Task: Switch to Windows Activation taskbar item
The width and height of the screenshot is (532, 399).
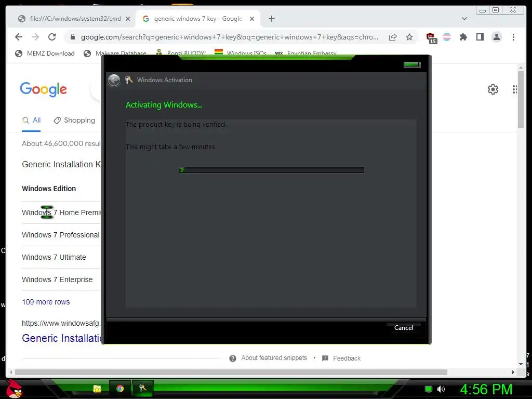Action: pyautogui.click(x=142, y=388)
